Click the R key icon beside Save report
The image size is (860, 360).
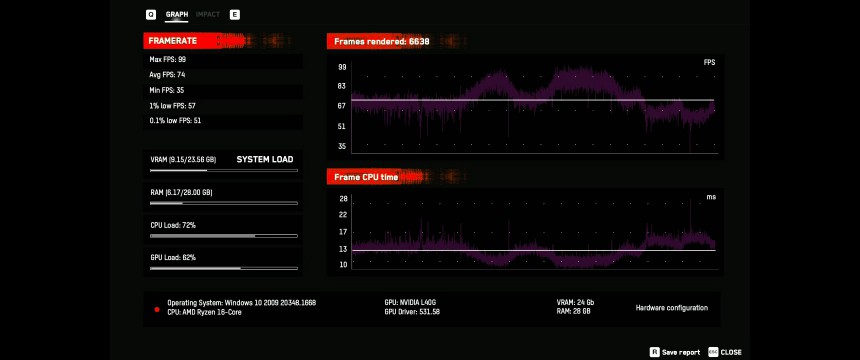(654, 352)
